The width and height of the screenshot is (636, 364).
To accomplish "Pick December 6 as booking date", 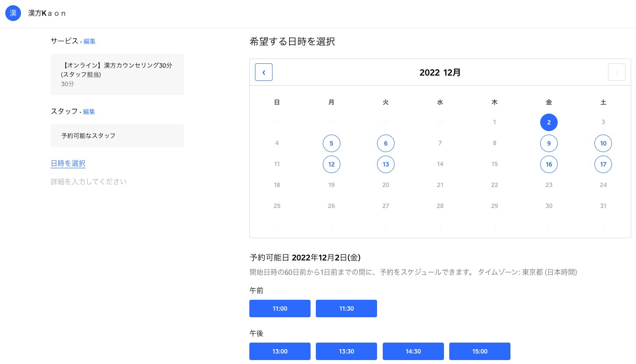I will 385,143.
